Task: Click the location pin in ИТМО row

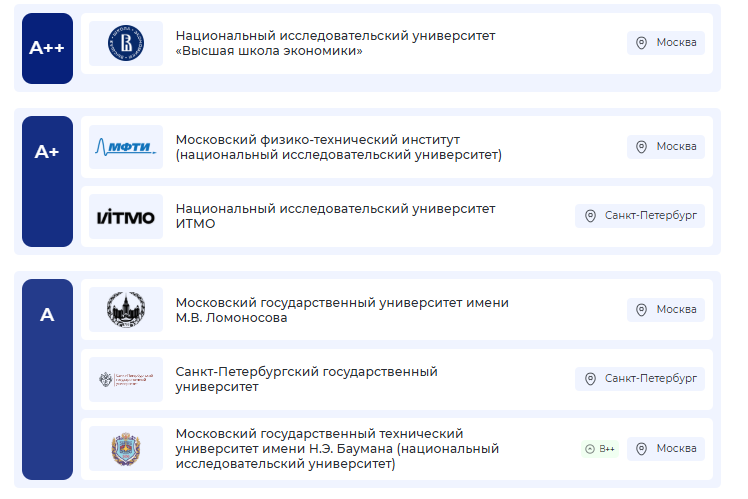Action: (x=590, y=216)
